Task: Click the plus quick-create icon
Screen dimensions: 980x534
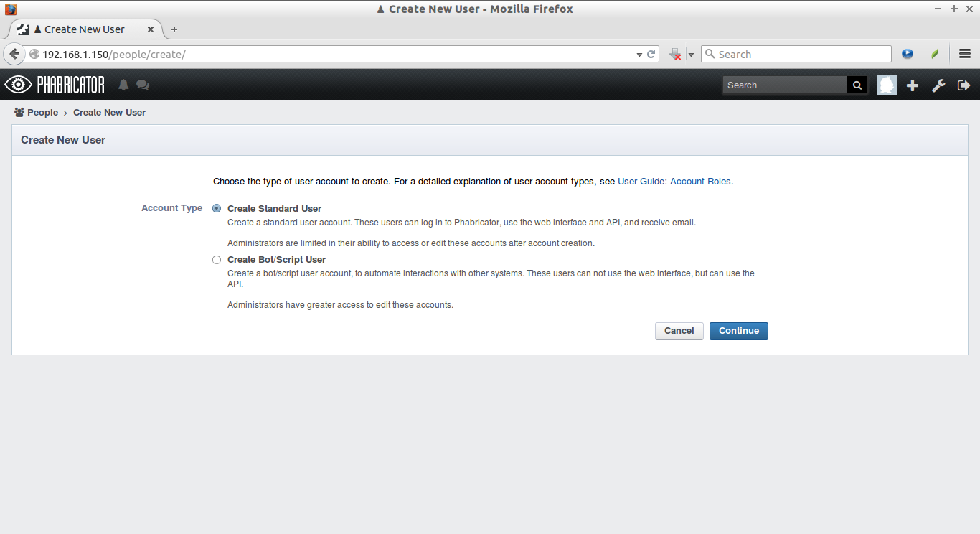Action: click(913, 85)
